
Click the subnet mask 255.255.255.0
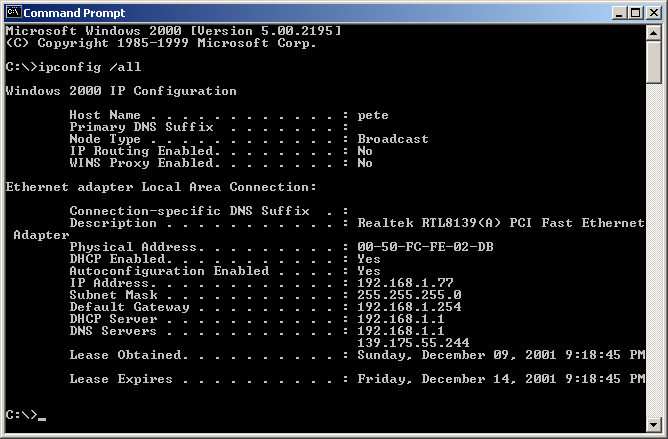[409, 295]
